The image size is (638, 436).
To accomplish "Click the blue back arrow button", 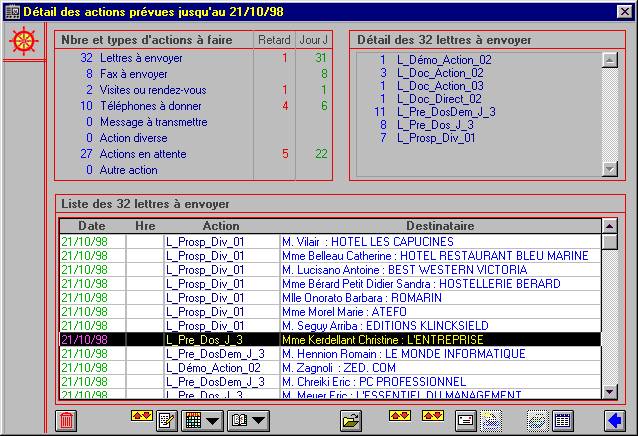I will click(x=614, y=421).
